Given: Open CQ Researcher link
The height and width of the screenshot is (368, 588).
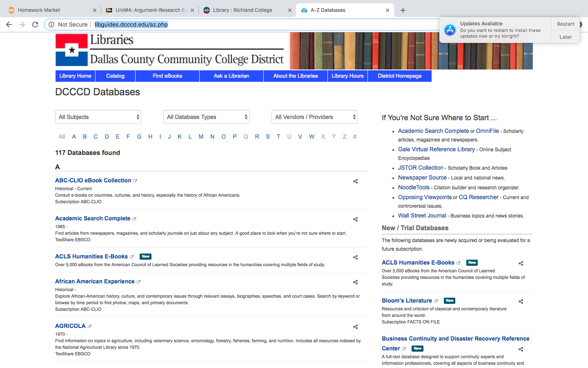Looking at the screenshot, I should 479,197.
